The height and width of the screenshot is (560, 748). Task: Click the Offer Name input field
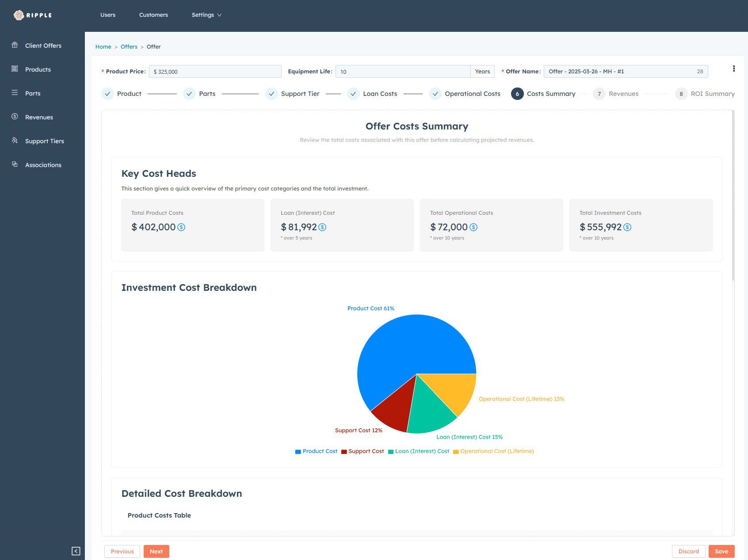[626, 72]
